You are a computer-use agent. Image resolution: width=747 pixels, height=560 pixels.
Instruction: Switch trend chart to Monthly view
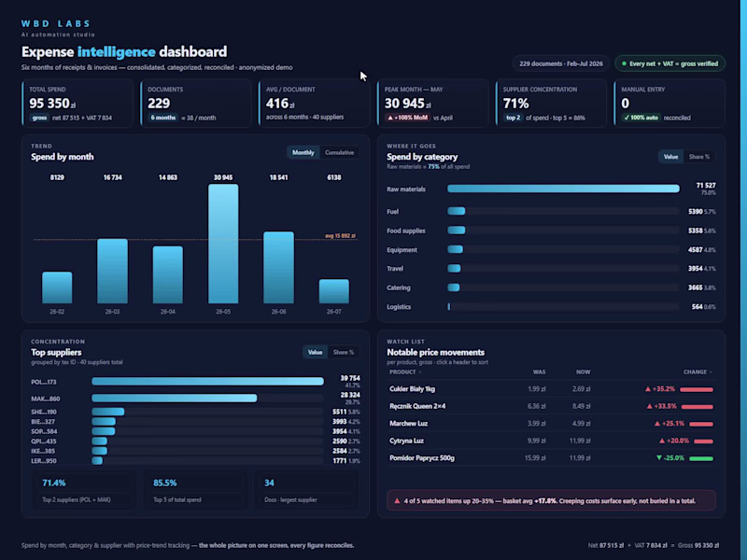point(303,152)
